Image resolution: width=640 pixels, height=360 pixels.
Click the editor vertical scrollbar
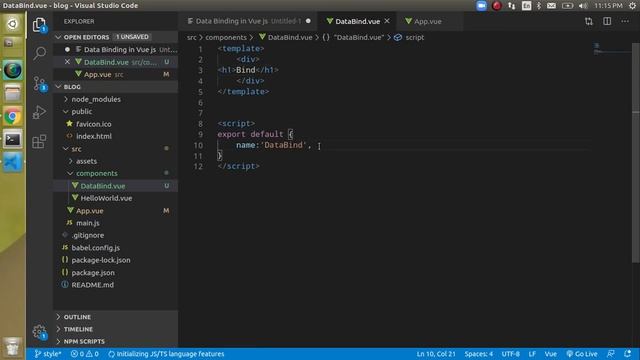point(636,153)
